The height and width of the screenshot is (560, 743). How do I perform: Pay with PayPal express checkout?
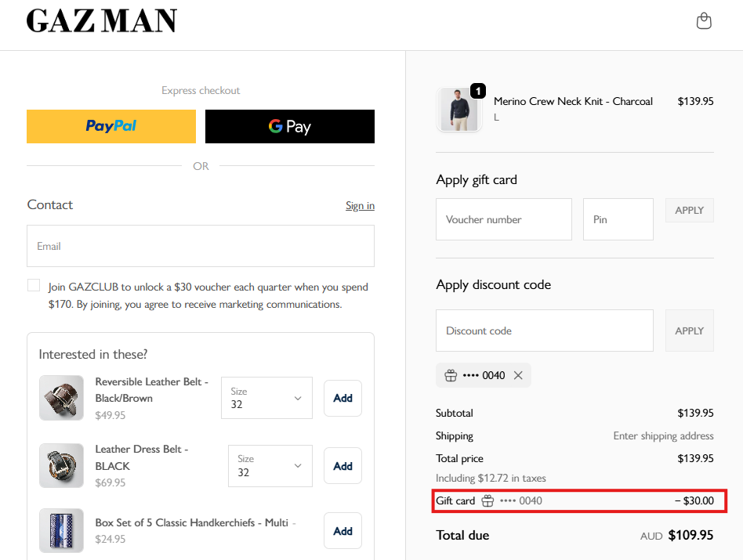[x=111, y=126]
